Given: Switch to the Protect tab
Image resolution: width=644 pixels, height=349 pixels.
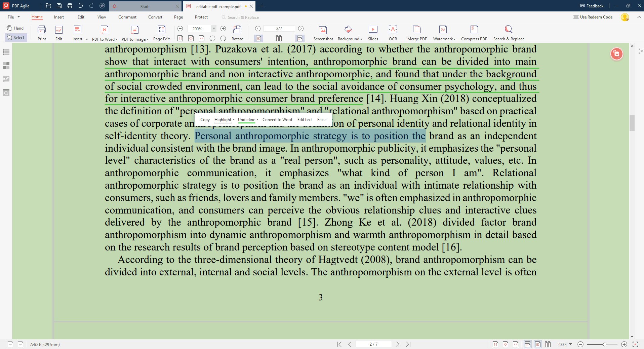Looking at the screenshot, I should 201,17.
